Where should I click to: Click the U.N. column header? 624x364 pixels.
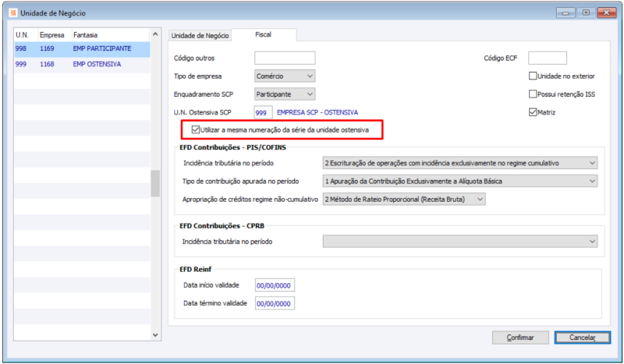point(26,35)
